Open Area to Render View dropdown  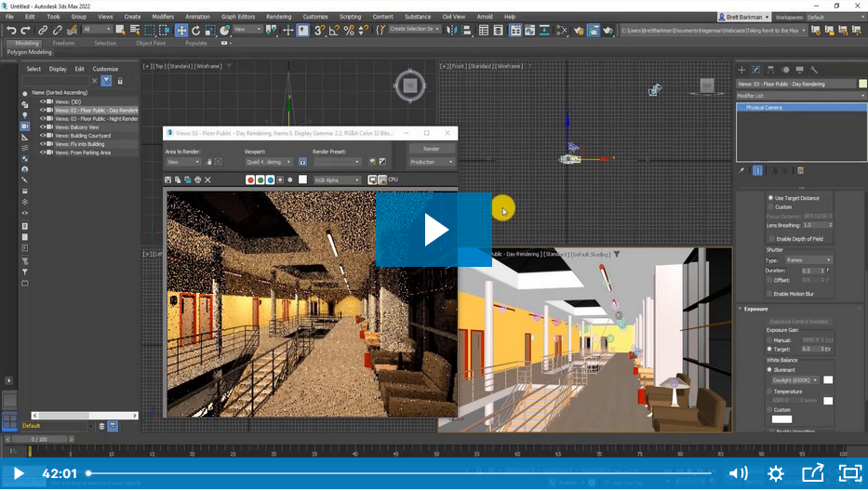[x=182, y=162]
